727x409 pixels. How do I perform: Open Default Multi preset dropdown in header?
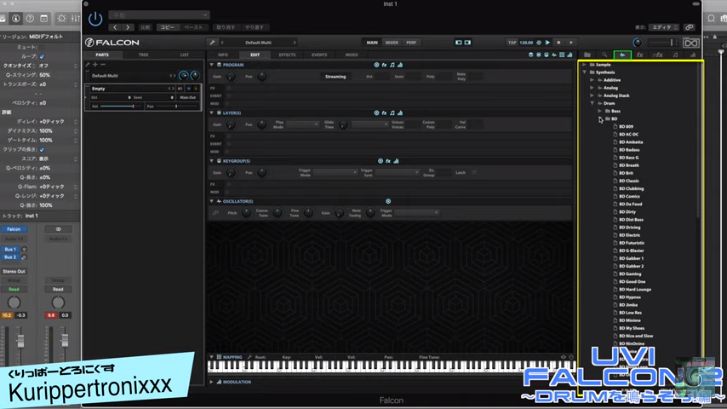258,43
